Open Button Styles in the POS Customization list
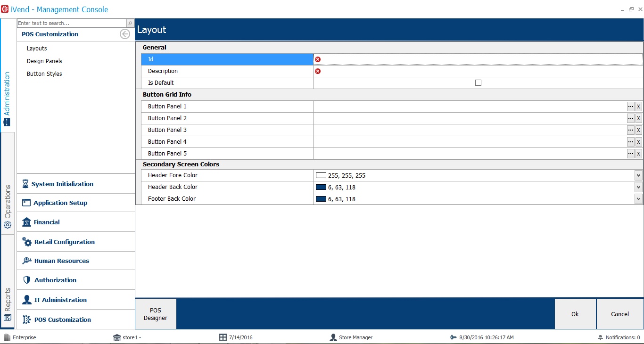The height and width of the screenshot is (344, 644). 44,74
